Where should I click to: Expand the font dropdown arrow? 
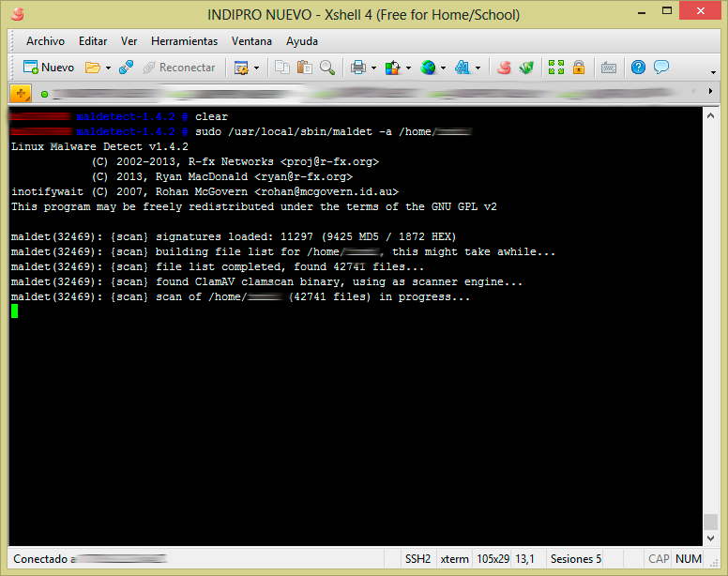(478, 68)
